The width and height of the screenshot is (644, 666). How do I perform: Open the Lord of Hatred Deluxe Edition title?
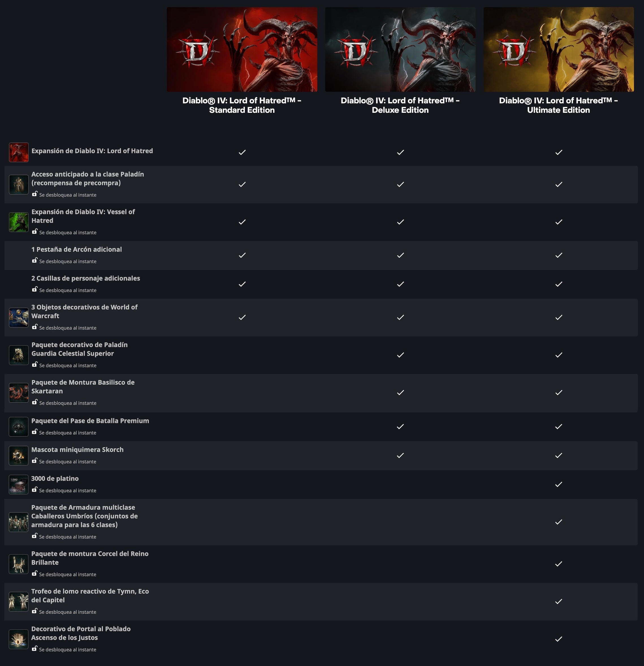(x=400, y=105)
